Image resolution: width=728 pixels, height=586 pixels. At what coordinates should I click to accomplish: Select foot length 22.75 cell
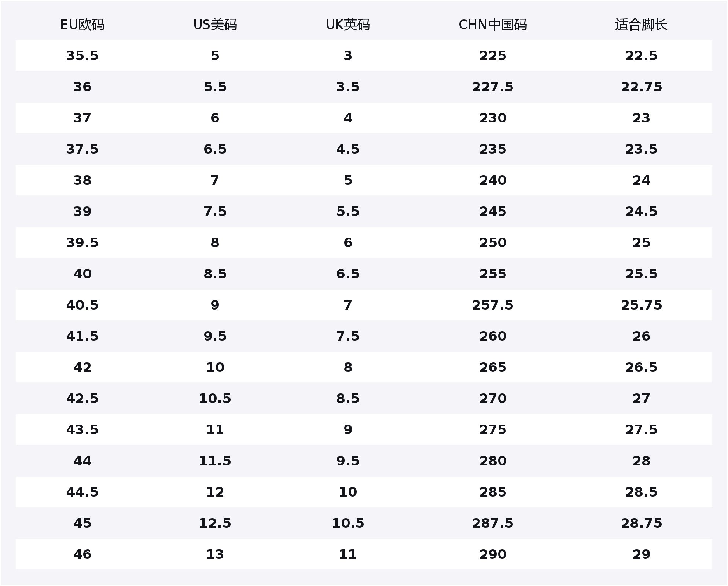tap(641, 87)
